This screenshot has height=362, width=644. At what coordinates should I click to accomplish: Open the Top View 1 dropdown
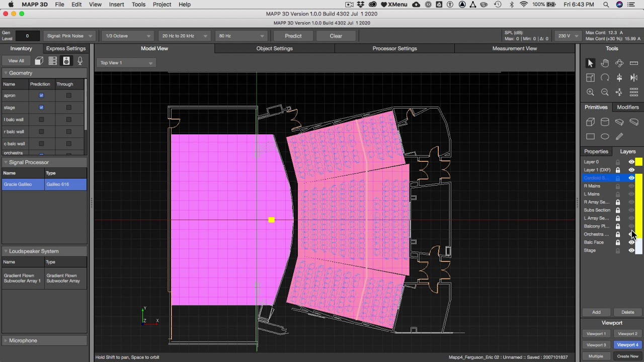126,63
